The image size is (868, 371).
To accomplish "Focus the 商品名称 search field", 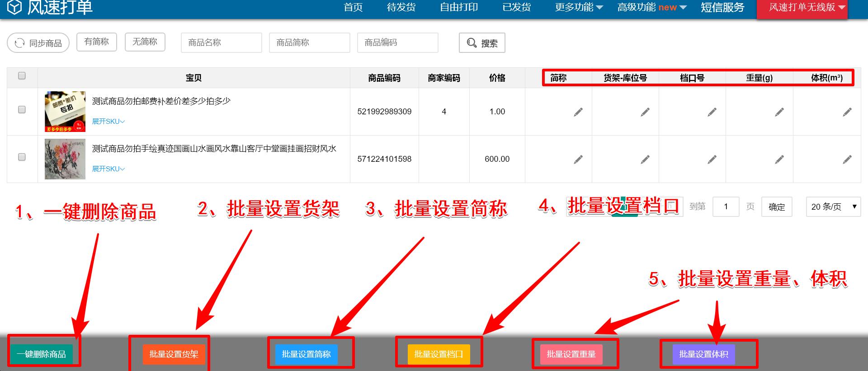I will (222, 42).
